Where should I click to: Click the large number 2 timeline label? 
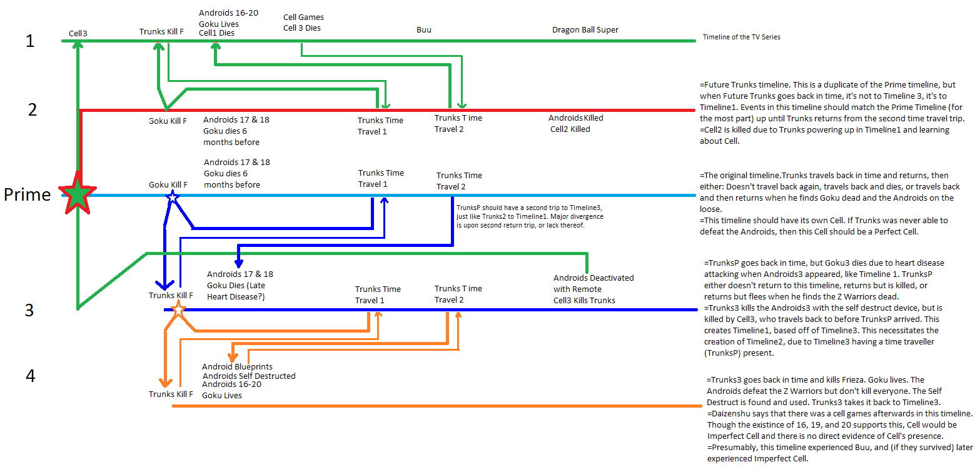[x=33, y=109]
